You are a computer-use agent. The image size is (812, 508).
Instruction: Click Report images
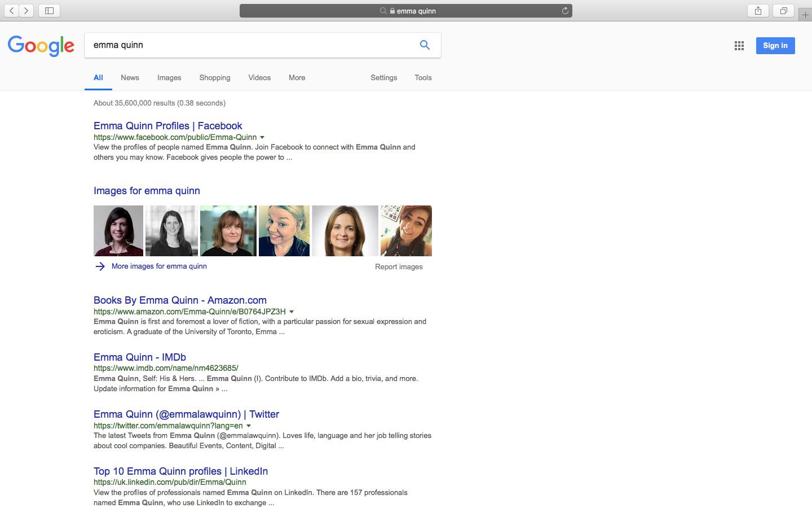pos(399,267)
